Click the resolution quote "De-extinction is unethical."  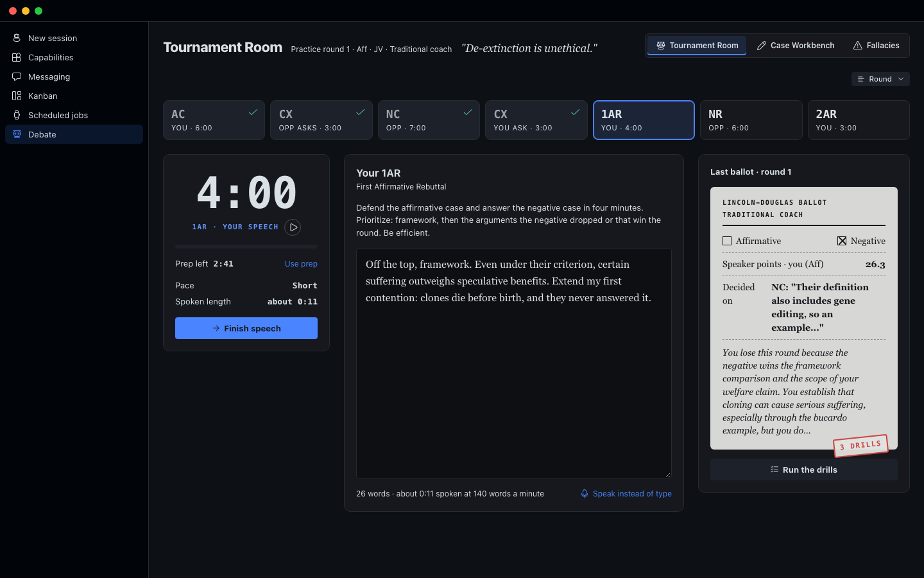click(529, 48)
